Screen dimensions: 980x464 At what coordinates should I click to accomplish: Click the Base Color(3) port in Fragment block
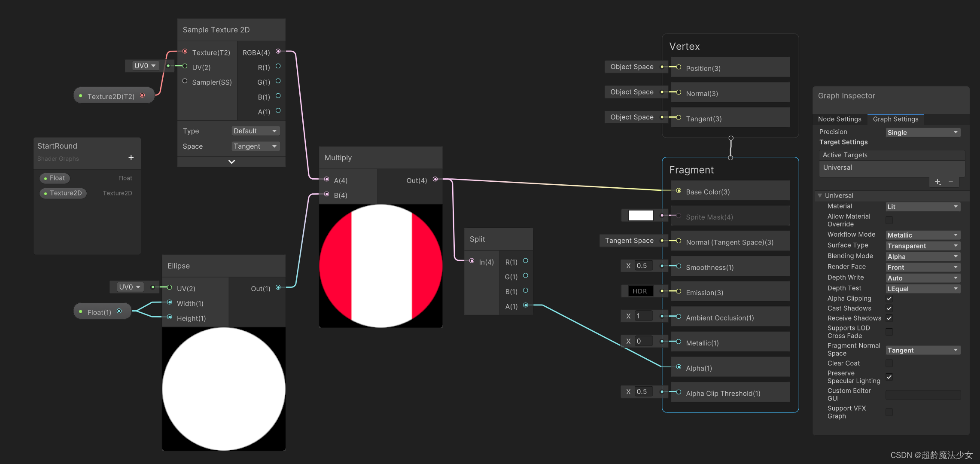coord(679,191)
